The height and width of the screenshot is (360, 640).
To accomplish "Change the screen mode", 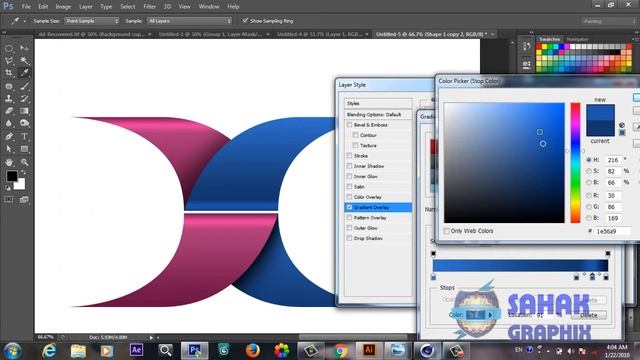I will 24,199.
